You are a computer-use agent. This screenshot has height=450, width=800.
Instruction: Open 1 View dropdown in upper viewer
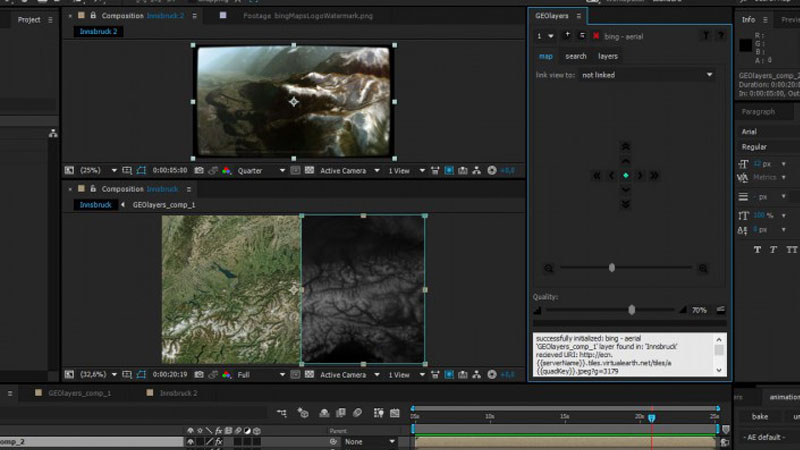point(406,170)
